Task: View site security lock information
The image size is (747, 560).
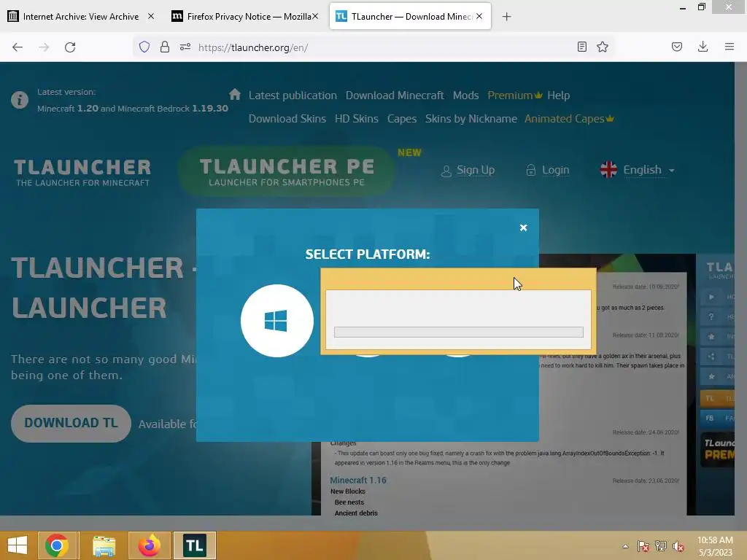Action: 165,47
